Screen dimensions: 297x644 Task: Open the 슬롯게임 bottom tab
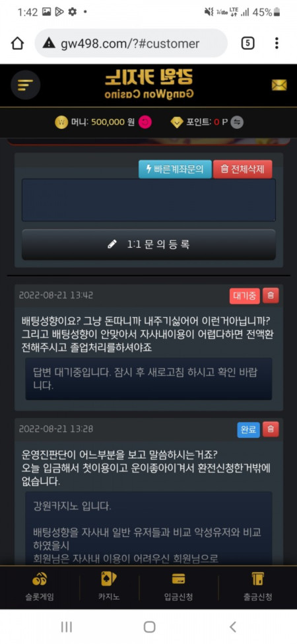39,588
